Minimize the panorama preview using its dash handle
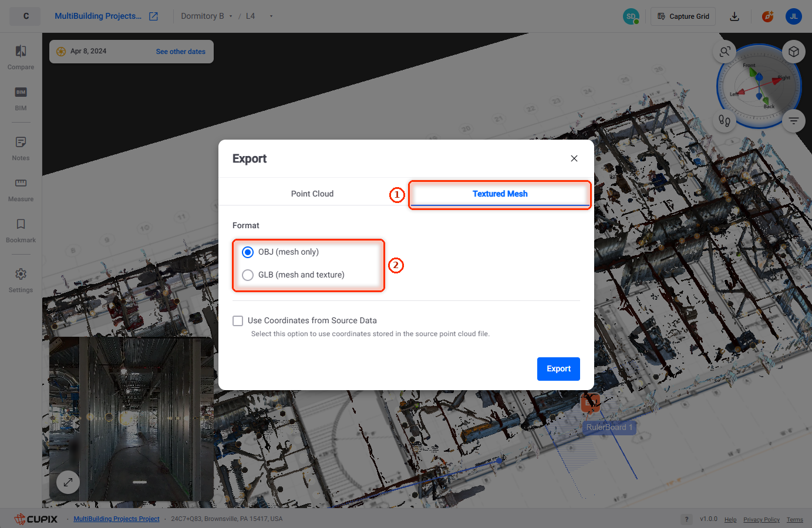812x528 pixels. click(x=140, y=482)
